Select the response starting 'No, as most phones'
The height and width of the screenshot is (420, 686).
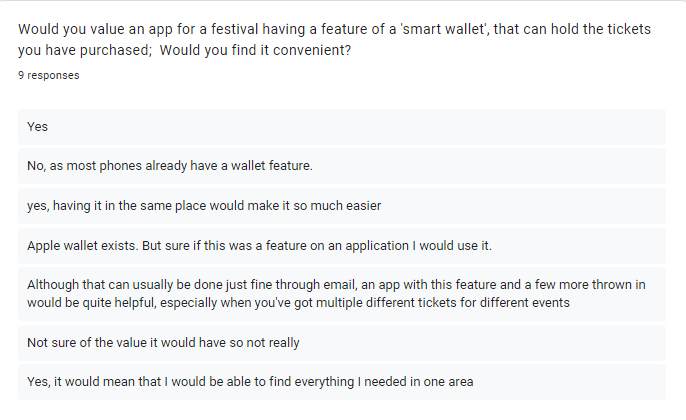tap(342, 165)
